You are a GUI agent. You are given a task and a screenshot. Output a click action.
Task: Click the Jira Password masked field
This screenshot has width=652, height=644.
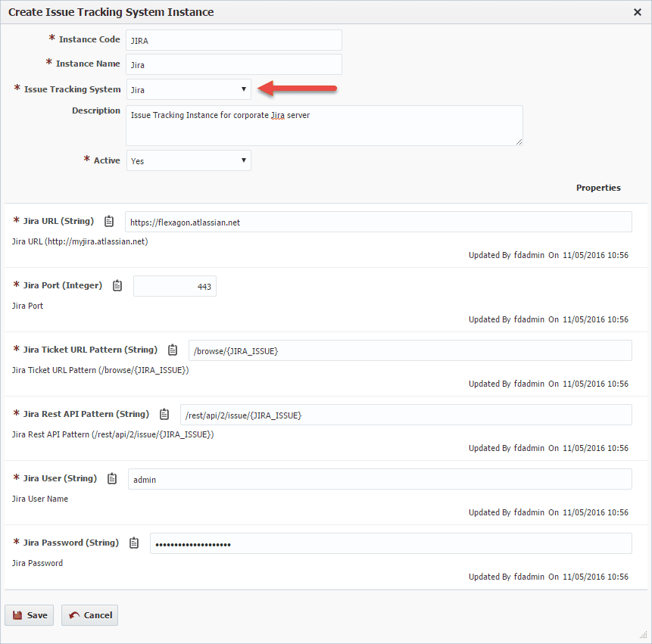[x=391, y=543]
